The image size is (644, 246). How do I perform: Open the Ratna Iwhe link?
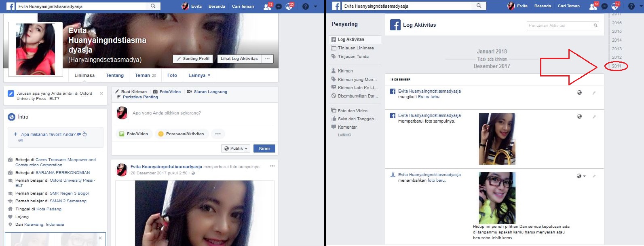429,97
